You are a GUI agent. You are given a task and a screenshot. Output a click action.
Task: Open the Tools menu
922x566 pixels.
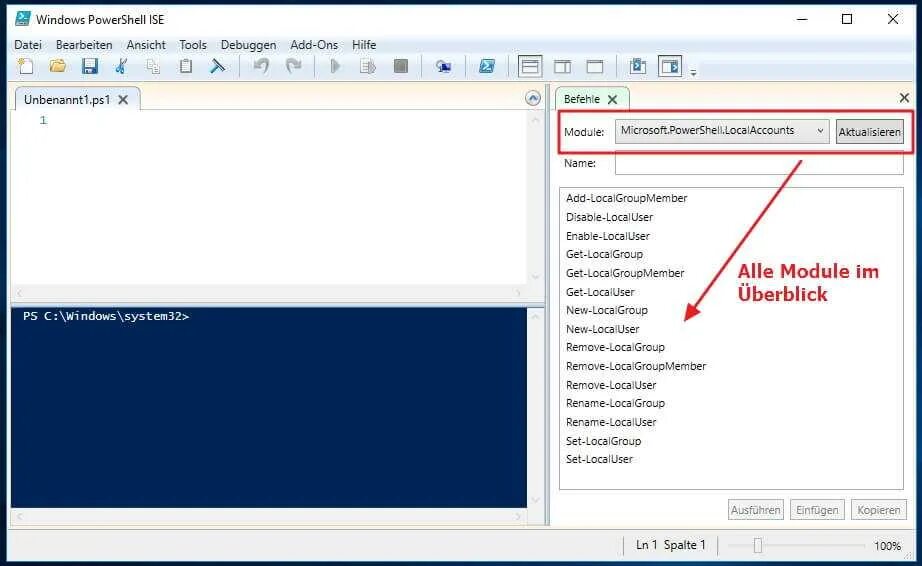(193, 45)
